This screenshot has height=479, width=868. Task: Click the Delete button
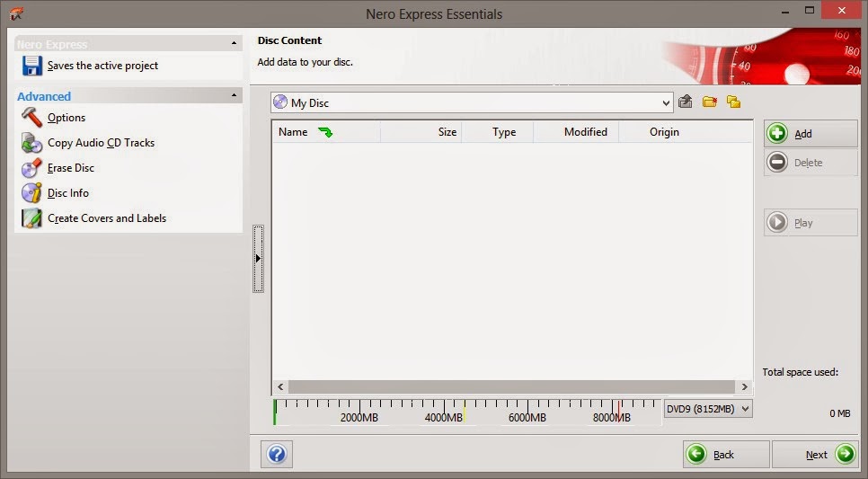click(x=811, y=163)
